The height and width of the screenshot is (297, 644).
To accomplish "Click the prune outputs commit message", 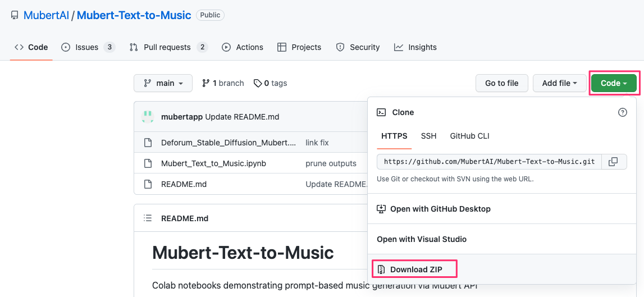I will [331, 163].
